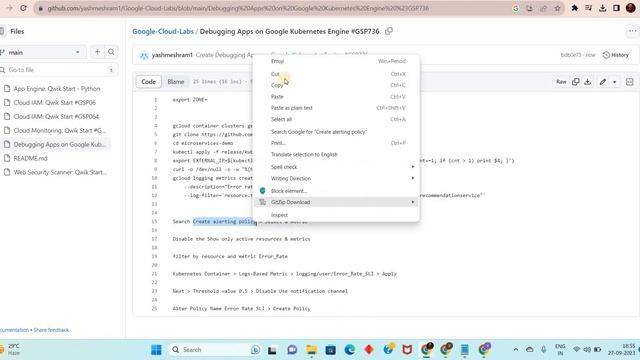Image resolution: width=640 pixels, height=360 pixels.
Task: Open App Engine: Qwik Start - Python file
Action: (57, 89)
